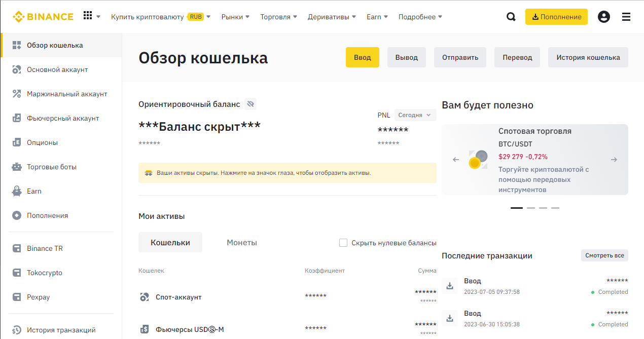The height and width of the screenshot is (339, 644).
Task: Click Спотовая торговля promo title
Action: (x=535, y=131)
